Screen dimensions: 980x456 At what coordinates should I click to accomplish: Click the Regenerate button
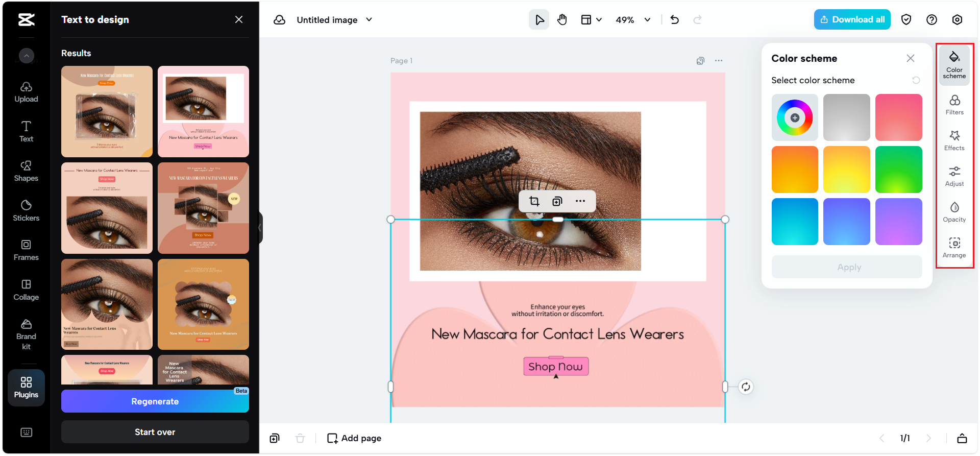click(155, 401)
